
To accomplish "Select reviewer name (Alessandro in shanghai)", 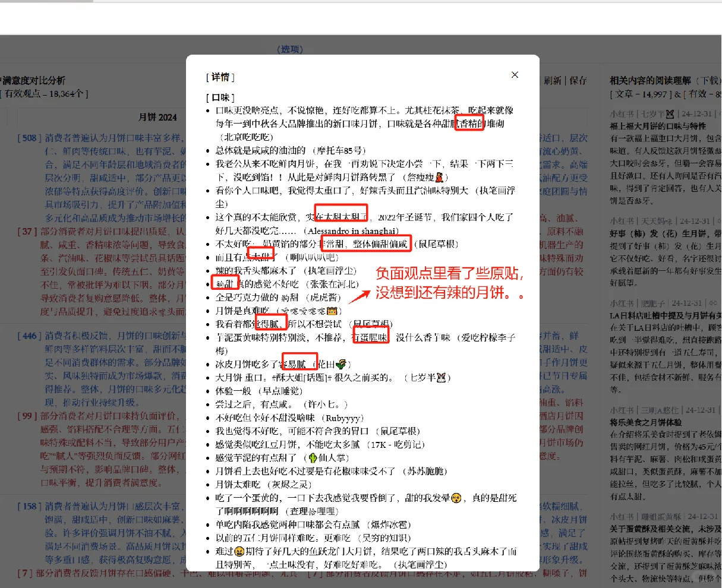I will (351, 231).
